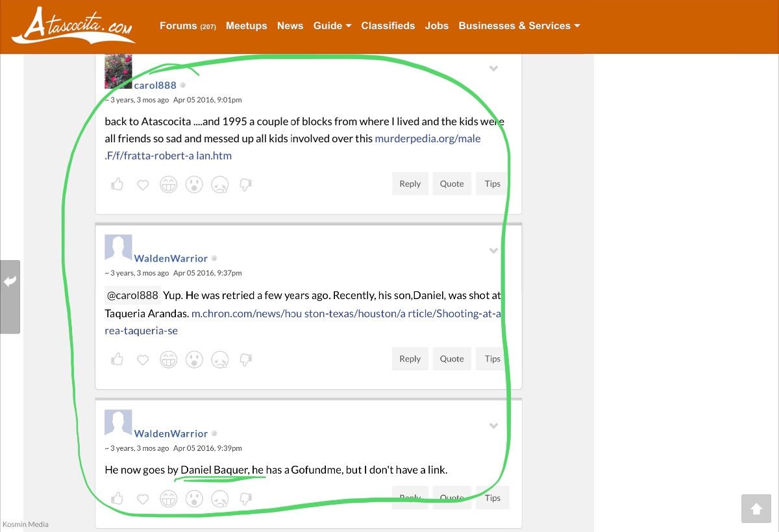
Task: Open the murderpedia.org link
Action: (x=427, y=139)
